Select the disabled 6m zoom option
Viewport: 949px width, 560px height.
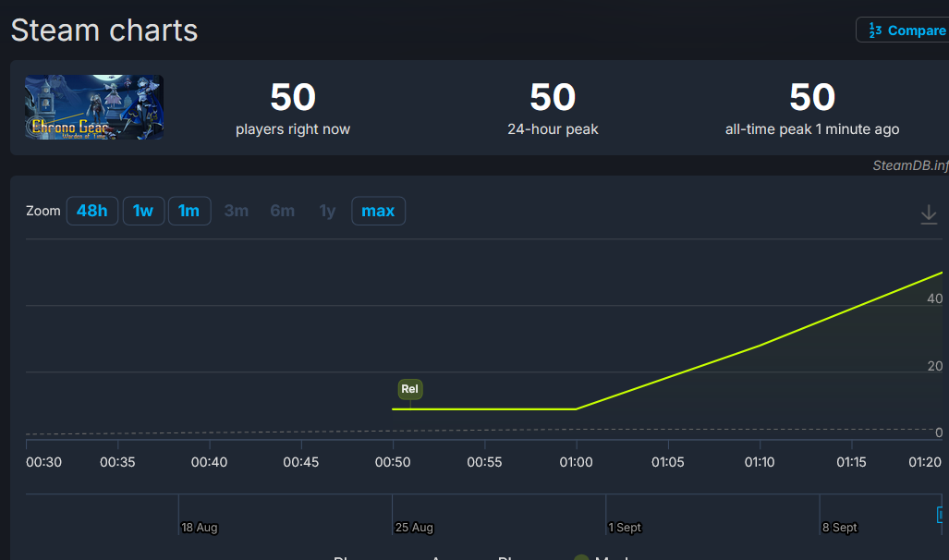[x=282, y=211]
